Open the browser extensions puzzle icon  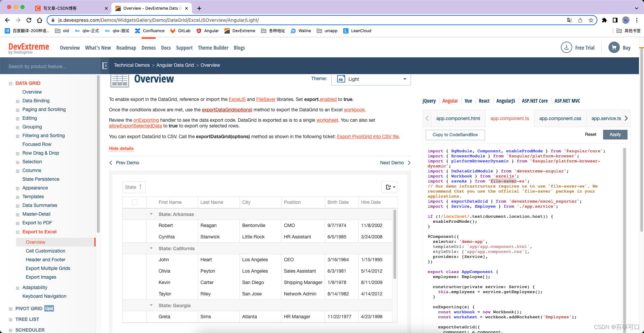(x=604, y=20)
